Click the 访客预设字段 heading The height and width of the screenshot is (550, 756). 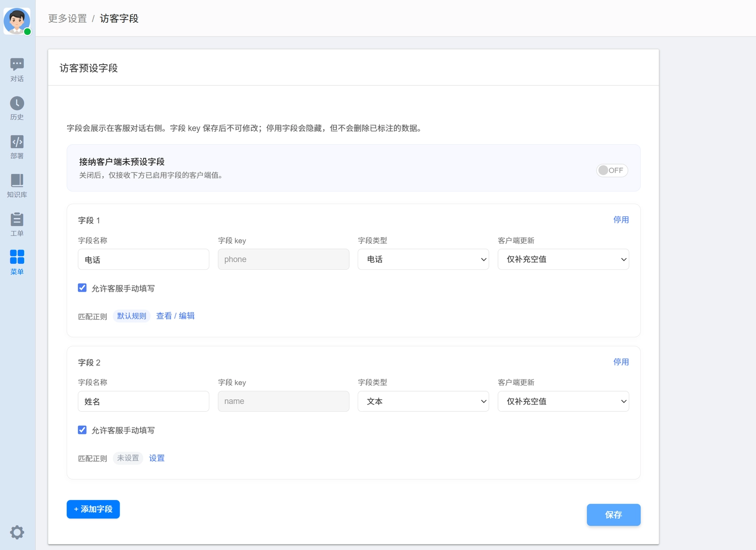89,68
